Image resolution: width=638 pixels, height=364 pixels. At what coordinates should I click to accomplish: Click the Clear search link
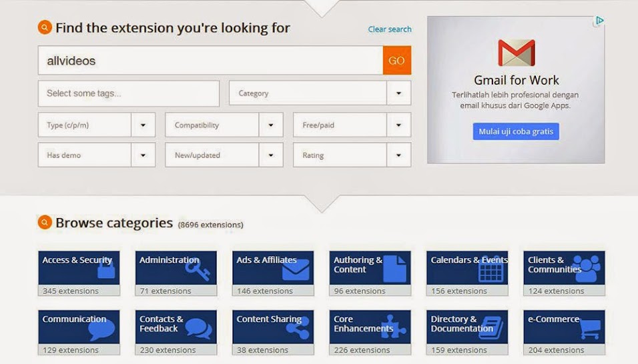pos(390,29)
